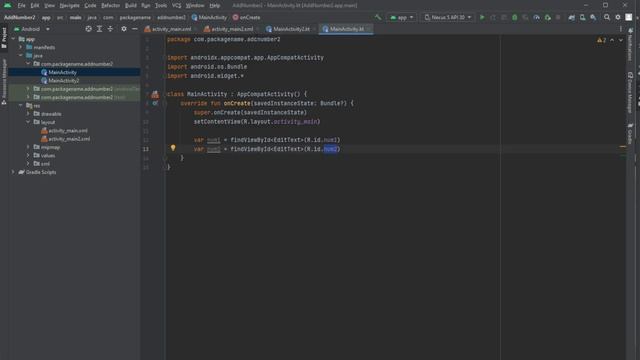640x360 pixels.
Task: Open Device Manager from the top toolbar icon
Action: tap(582, 17)
